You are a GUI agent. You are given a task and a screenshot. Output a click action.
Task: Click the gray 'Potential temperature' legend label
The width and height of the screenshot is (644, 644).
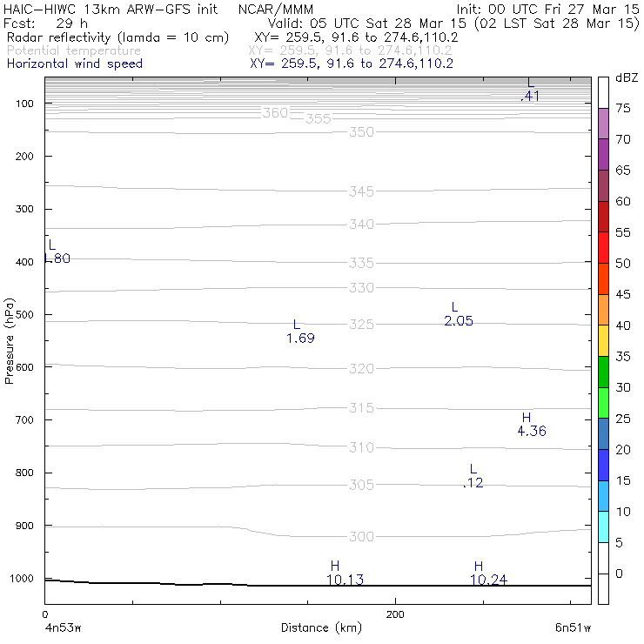(74, 50)
